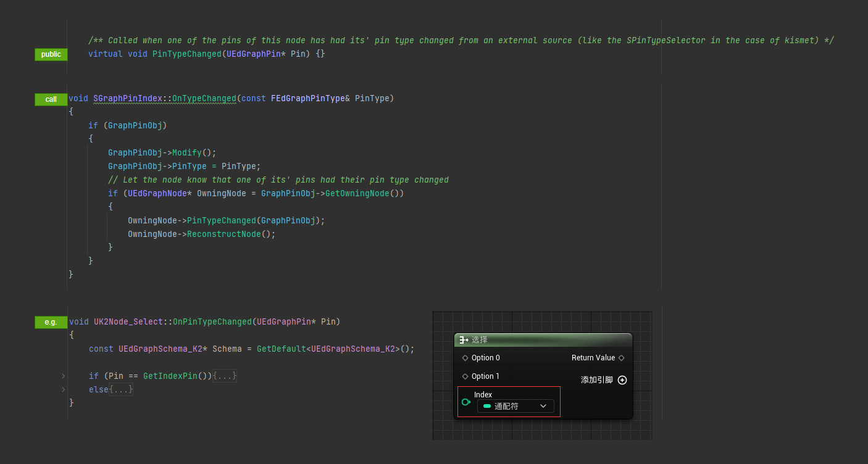The image size is (868, 464).
Task: Expand the folded if GetIndexPin block
Action: (x=63, y=376)
